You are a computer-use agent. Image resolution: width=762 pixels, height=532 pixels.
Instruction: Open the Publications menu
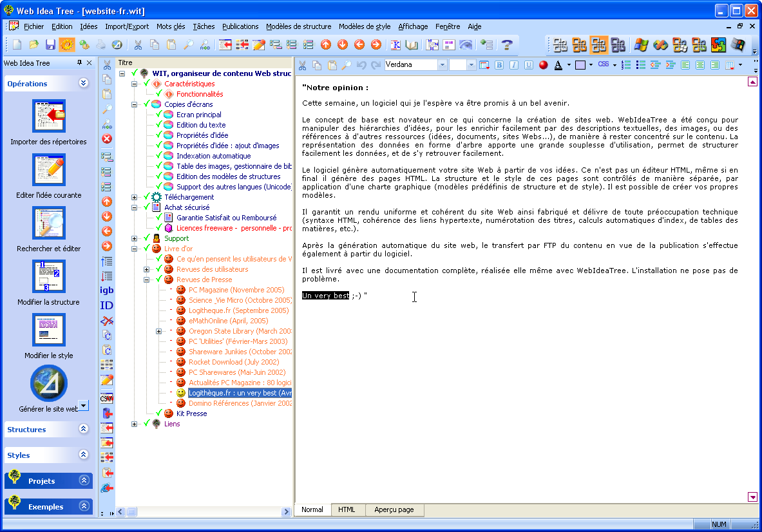point(240,26)
